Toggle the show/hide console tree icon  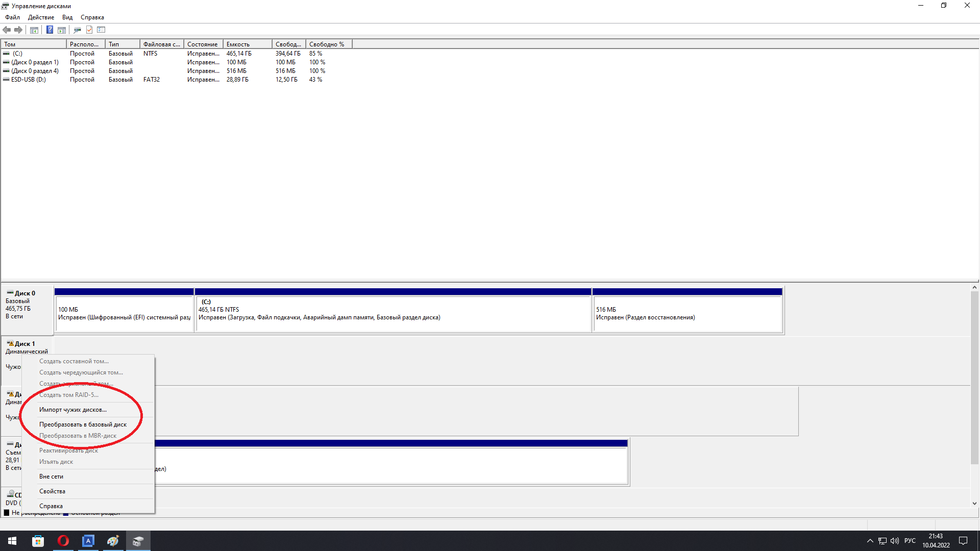(x=34, y=30)
